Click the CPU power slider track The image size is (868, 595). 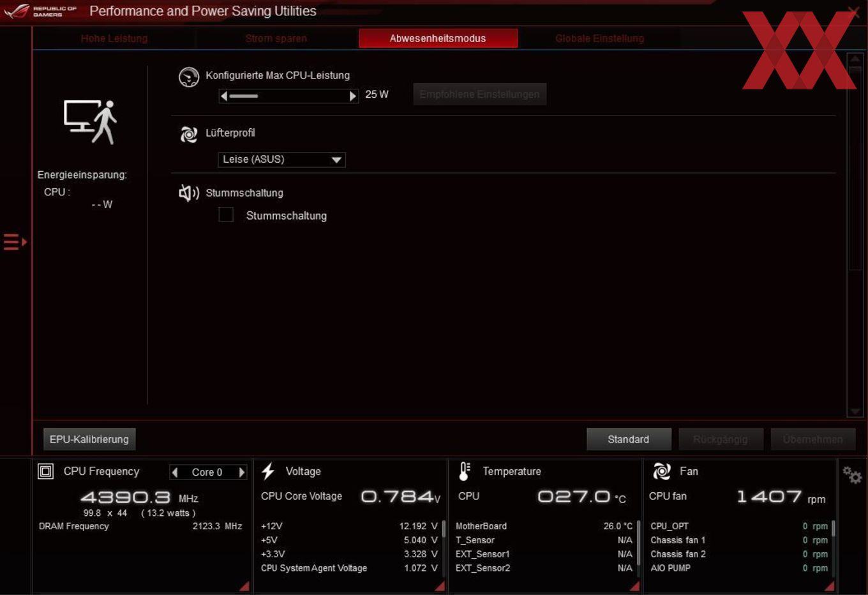click(288, 96)
